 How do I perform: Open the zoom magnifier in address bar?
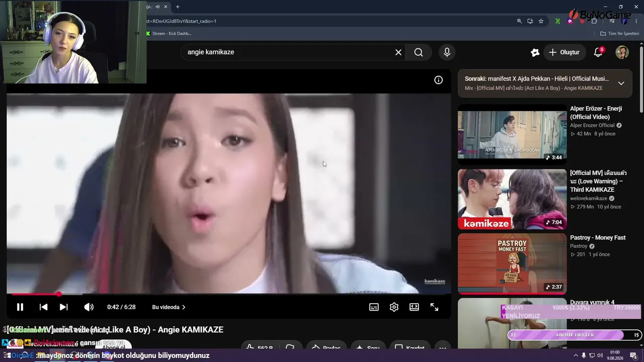pyautogui.click(x=519, y=21)
